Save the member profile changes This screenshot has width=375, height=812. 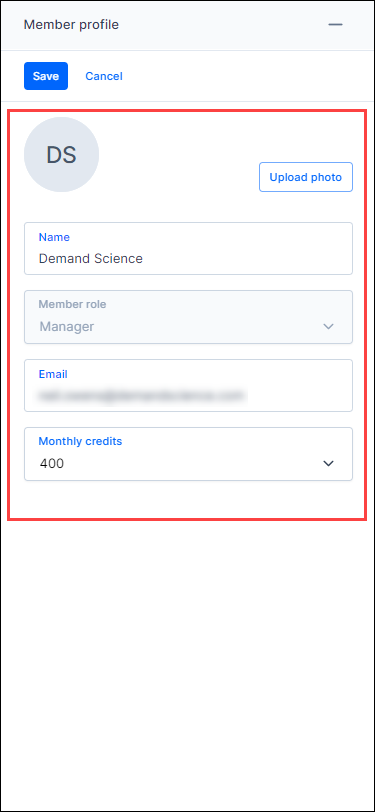46,76
